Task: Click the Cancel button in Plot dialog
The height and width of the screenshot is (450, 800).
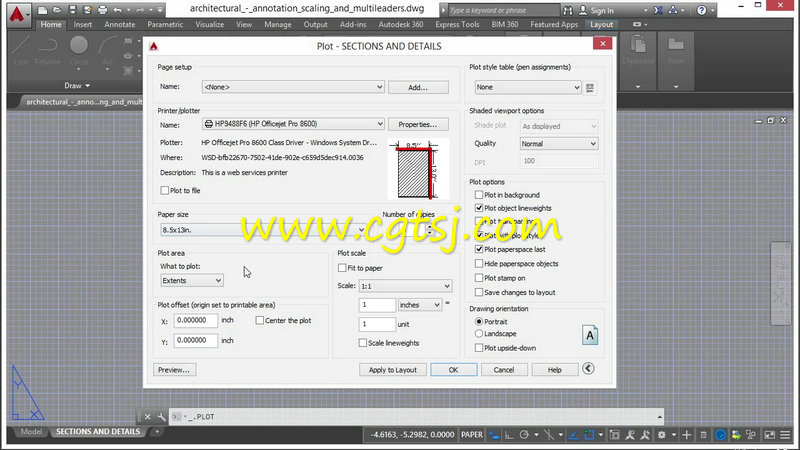Action: coord(504,370)
